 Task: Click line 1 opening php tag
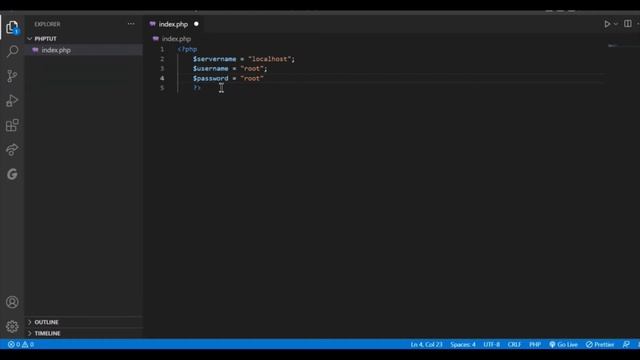click(x=187, y=49)
